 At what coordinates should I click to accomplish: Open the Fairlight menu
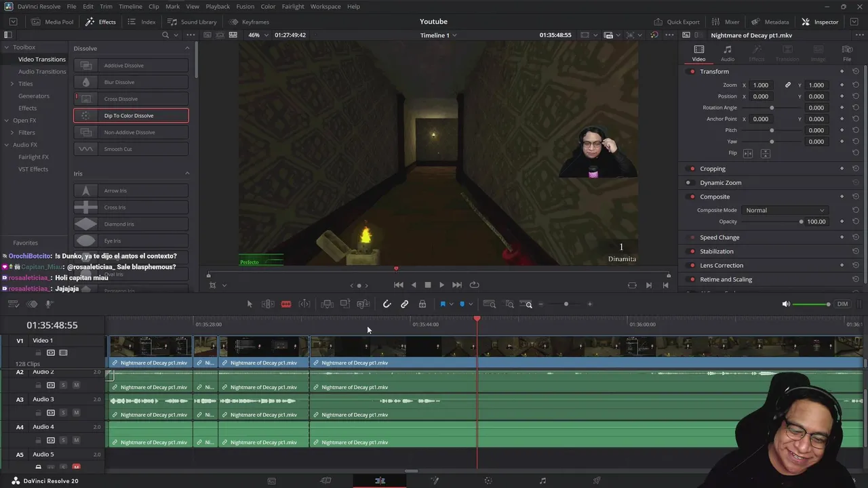(x=293, y=6)
